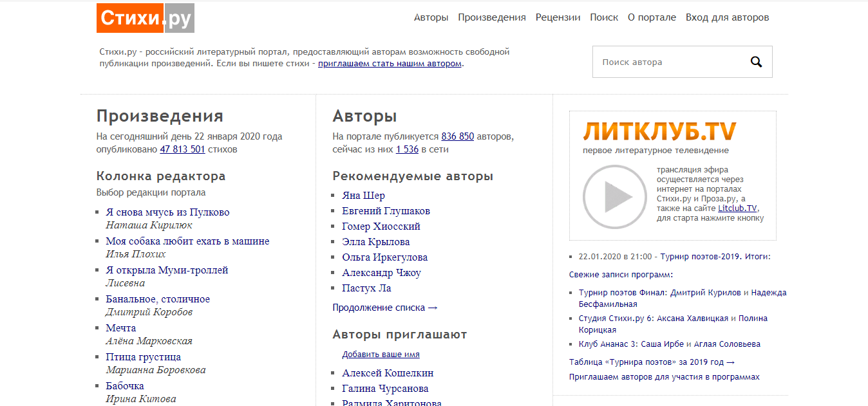Image resolution: width=868 pixels, height=406 pixels.
Task: Click Добавить ваше имя link
Action: pyautogui.click(x=381, y=355)
